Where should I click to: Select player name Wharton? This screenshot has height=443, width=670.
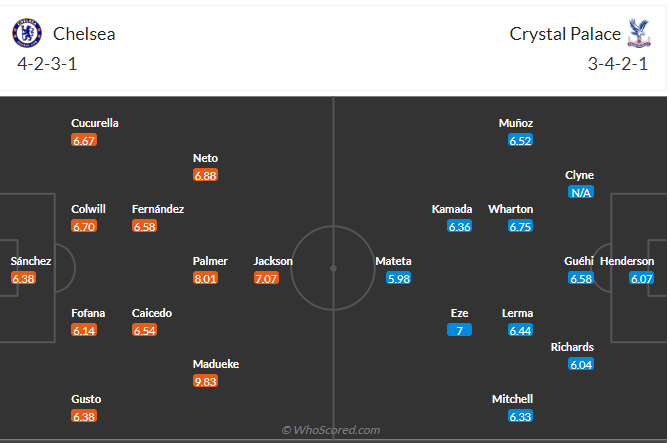pyautogui.click(x=511, y=209)
